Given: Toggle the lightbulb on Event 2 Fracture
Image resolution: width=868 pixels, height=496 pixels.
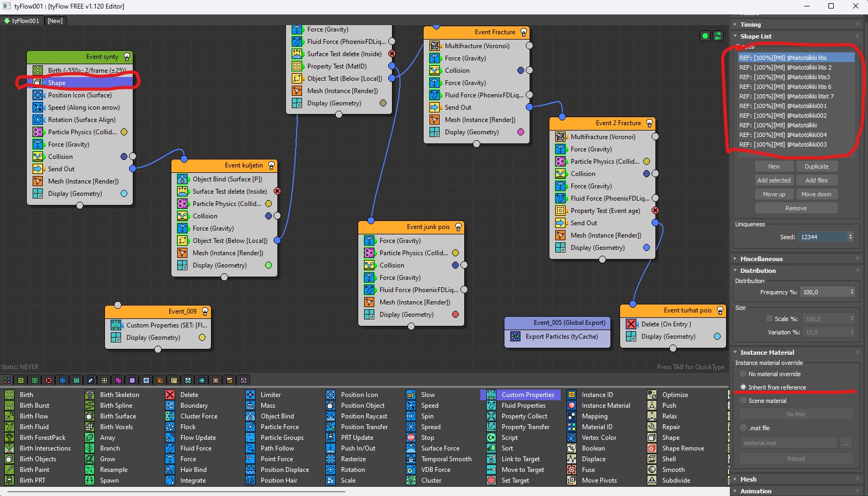Looking at the screenshot, I should [650, 123].
